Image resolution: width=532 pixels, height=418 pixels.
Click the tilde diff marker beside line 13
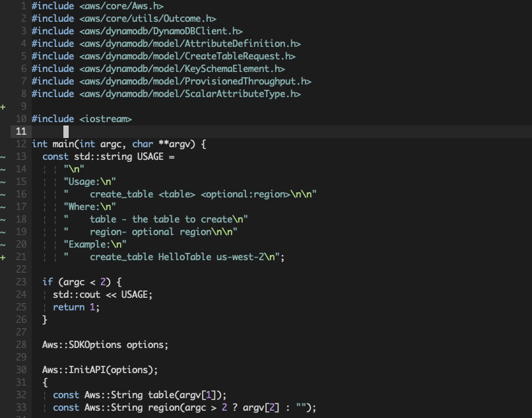coord(3,157)
